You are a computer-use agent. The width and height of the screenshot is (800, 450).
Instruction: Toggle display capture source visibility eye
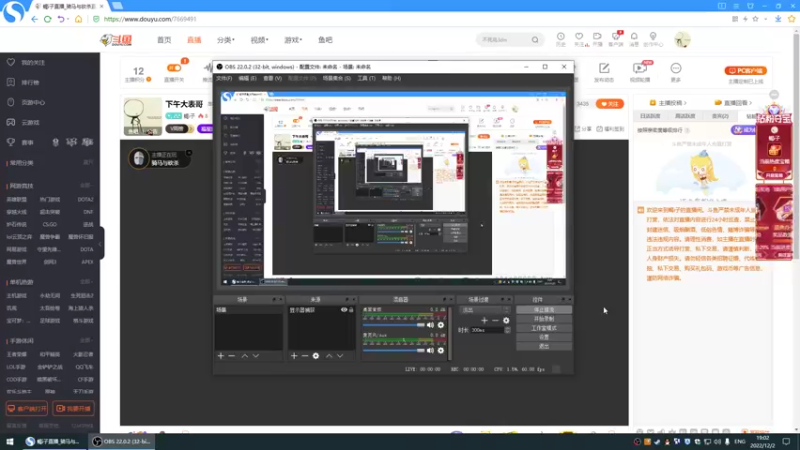344,310
